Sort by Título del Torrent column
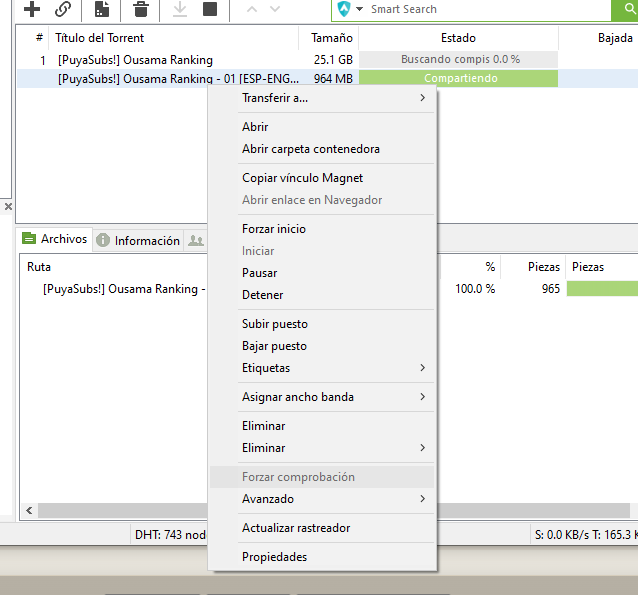Screen dimensions: 638x595 174,38
